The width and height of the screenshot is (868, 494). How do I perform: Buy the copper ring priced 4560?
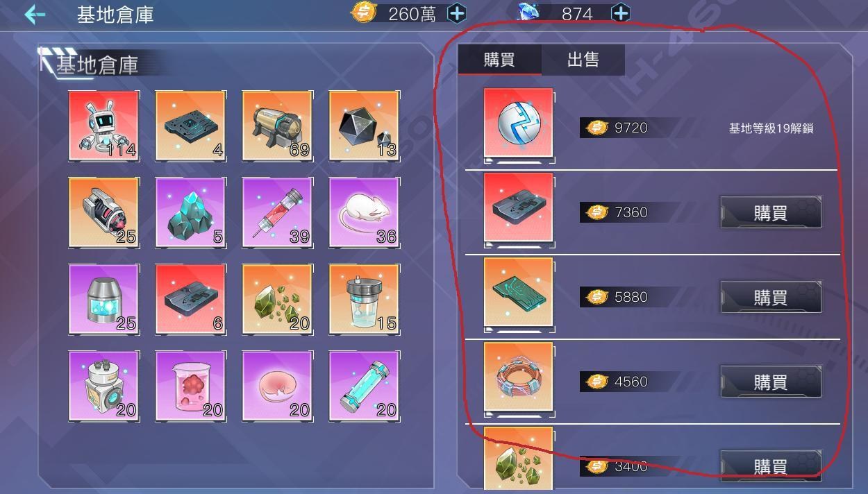click(771, 382)
